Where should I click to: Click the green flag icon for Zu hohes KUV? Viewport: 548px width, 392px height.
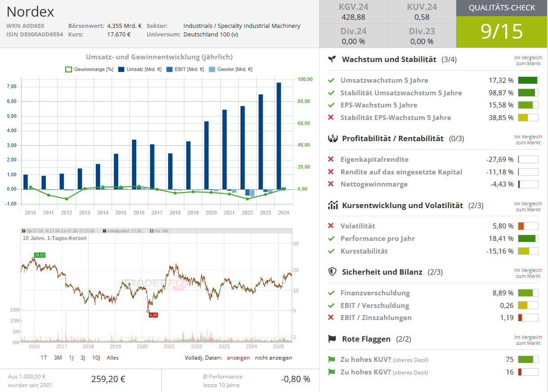pyautogui.click(x=332, y=360)
